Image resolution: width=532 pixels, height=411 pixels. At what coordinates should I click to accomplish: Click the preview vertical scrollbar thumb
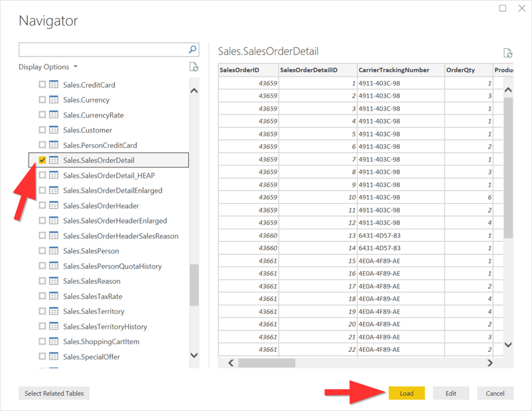point(508,168)
